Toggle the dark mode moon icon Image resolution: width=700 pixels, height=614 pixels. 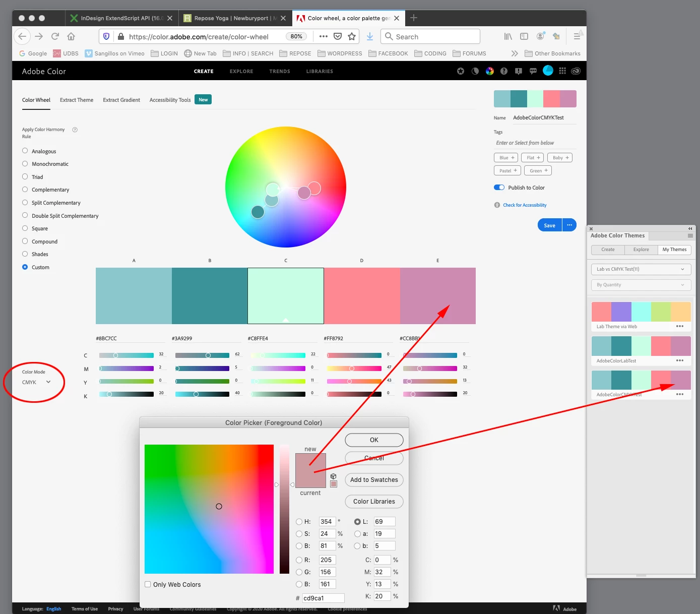[475, 71]
